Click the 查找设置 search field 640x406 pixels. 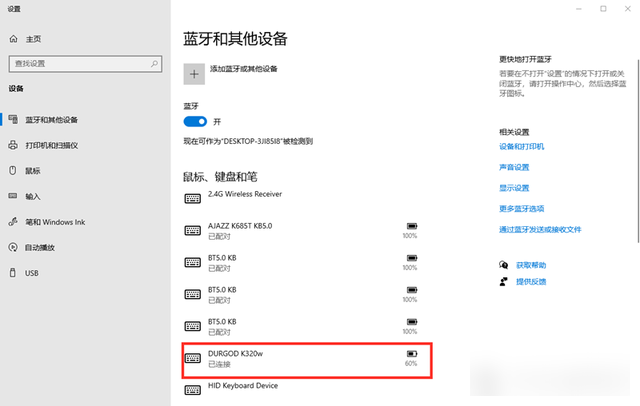(85, 64)
